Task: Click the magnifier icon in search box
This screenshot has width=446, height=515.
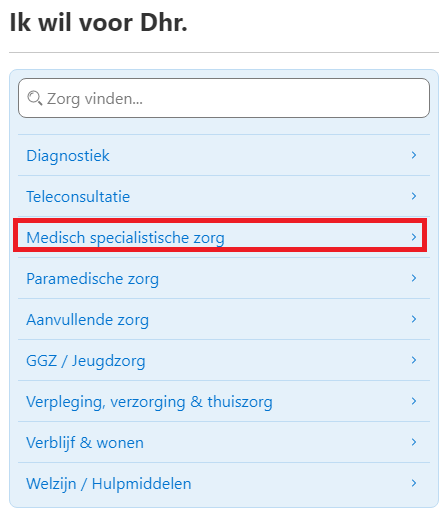Action: 35,98
